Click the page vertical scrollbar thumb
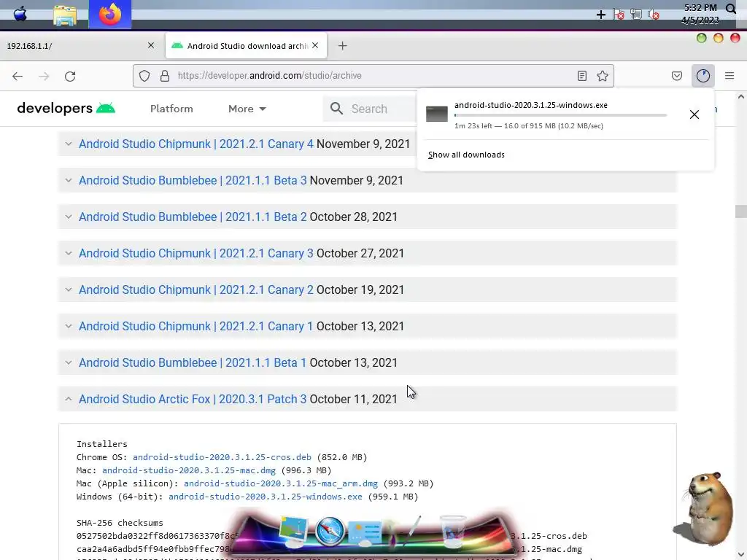The image size is (747, 560). tap(741, 211)
